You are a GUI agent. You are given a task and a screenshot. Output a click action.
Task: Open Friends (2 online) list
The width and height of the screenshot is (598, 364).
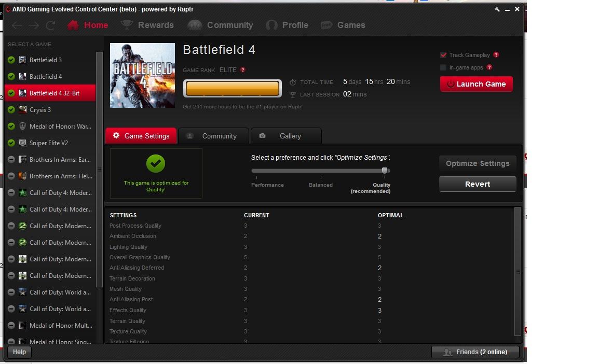[475, 352]
